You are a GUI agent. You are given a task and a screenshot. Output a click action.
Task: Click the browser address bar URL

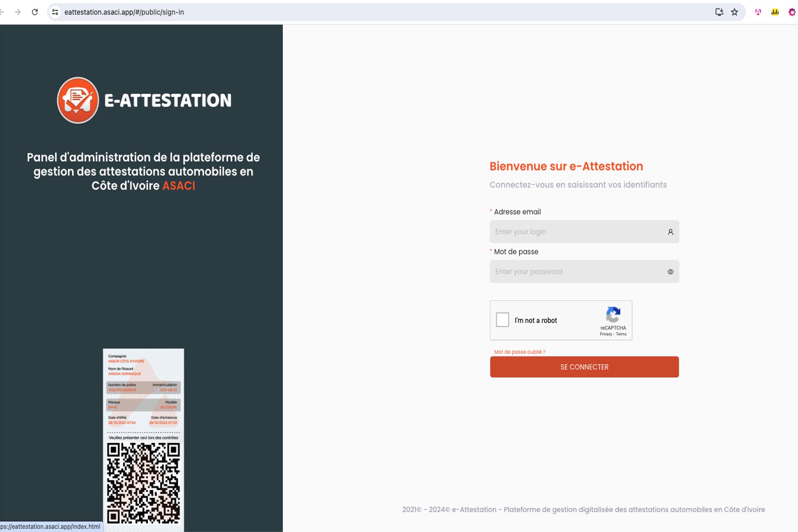pos(124,12)
